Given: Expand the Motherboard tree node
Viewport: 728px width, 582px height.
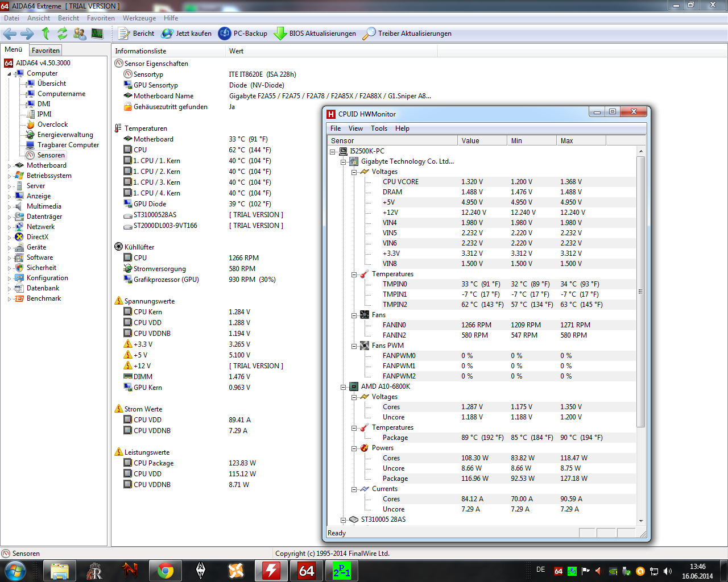Looking at the screenshot, I should coord(10,166).
